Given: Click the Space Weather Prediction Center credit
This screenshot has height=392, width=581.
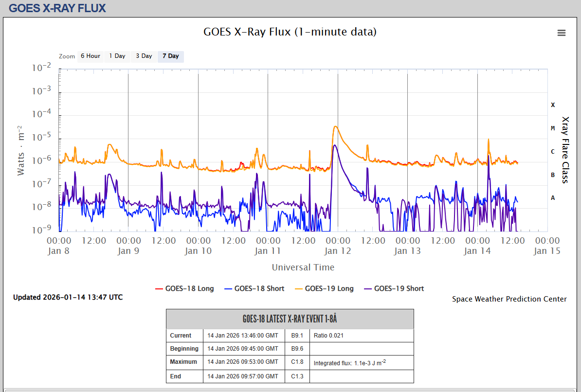Looking at the screenshot, I should coord(509,299).
